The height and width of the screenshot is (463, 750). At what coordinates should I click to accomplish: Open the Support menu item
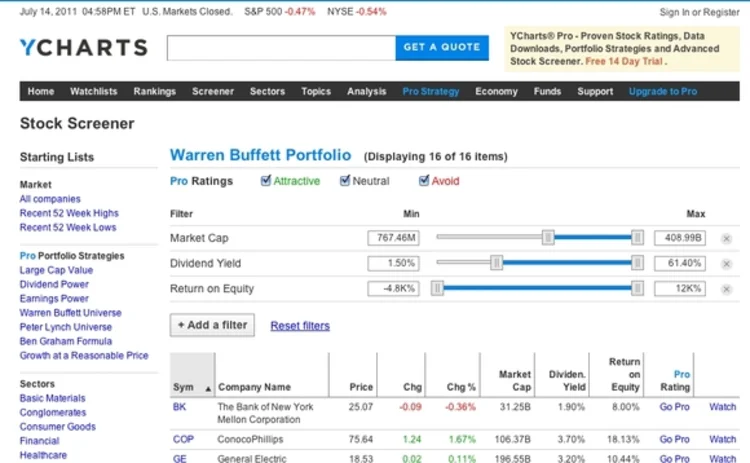pos(595,91)
